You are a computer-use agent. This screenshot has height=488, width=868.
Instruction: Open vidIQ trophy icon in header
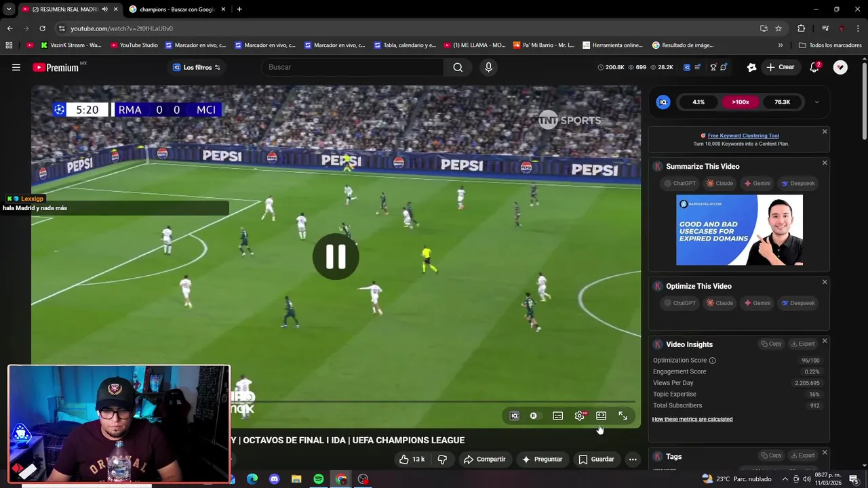[x=713, y=67]
